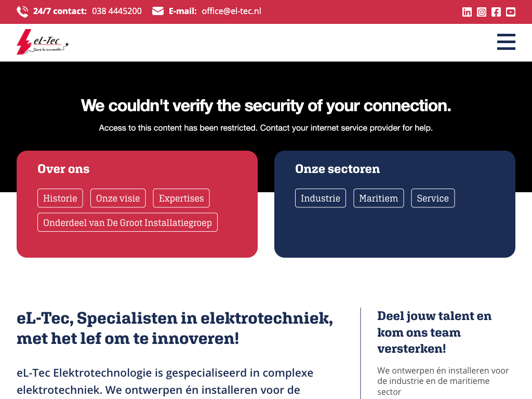Open the Historie page
Screen dimensions: 532x399
[x=60, y=198]
